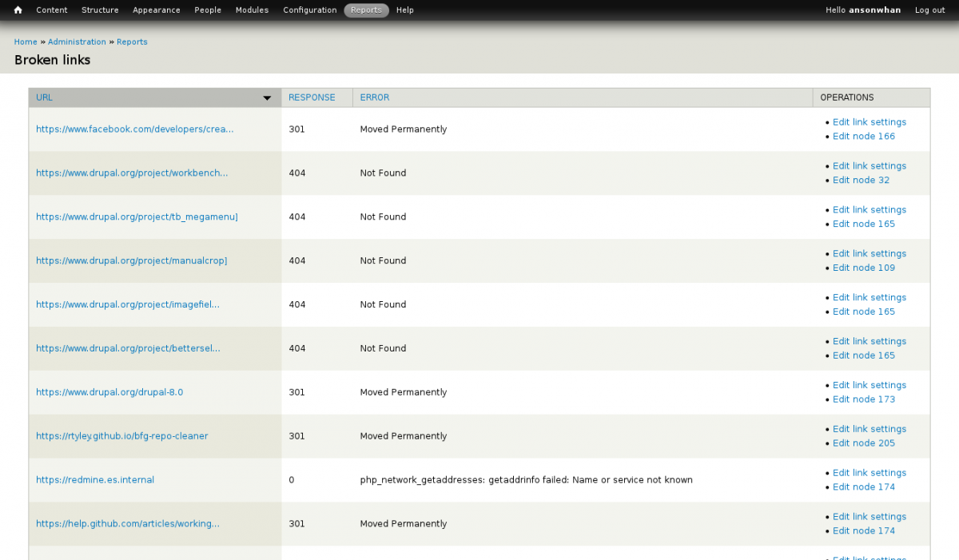
Task: Open the Appearance menu
Action: pyautogui.click(x=157, y=10)
